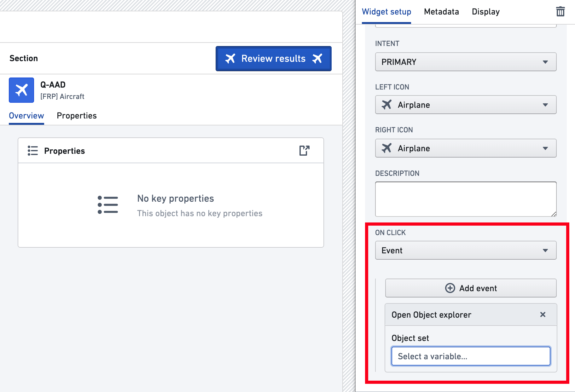Click the Review results button
The height and width of the screenshot is (392, 575).
(273, 59)
